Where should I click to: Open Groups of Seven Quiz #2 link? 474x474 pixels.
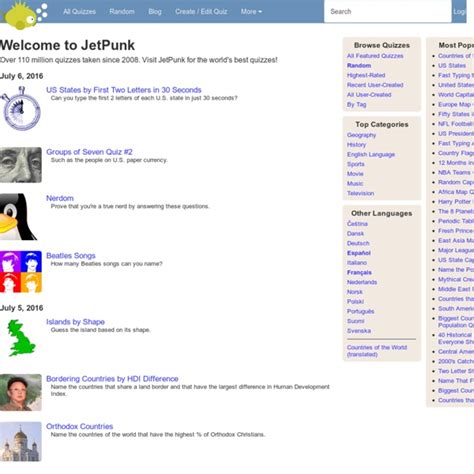89,152
